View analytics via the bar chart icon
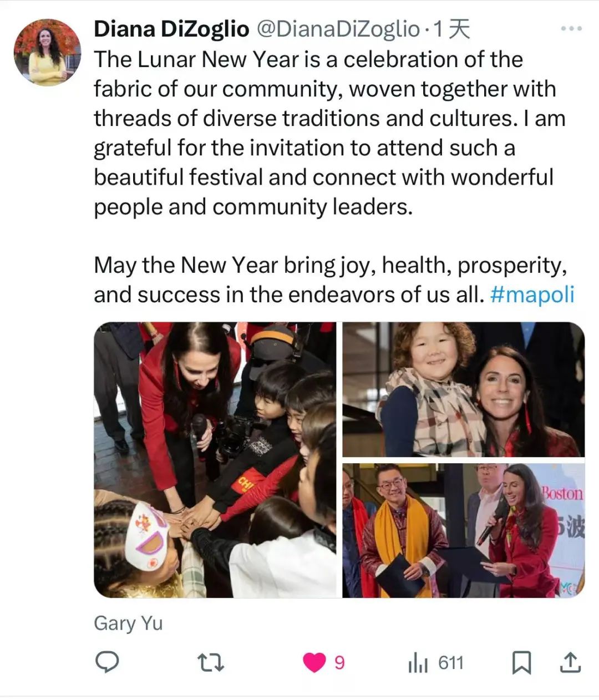Screen dimensions: 599x700 click(418, 663)
